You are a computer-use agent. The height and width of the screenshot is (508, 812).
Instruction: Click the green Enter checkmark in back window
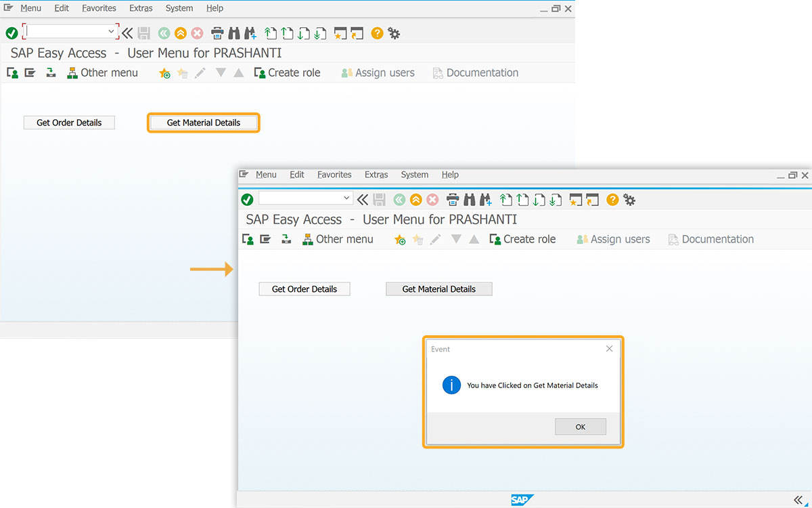(x=12, y=33)
